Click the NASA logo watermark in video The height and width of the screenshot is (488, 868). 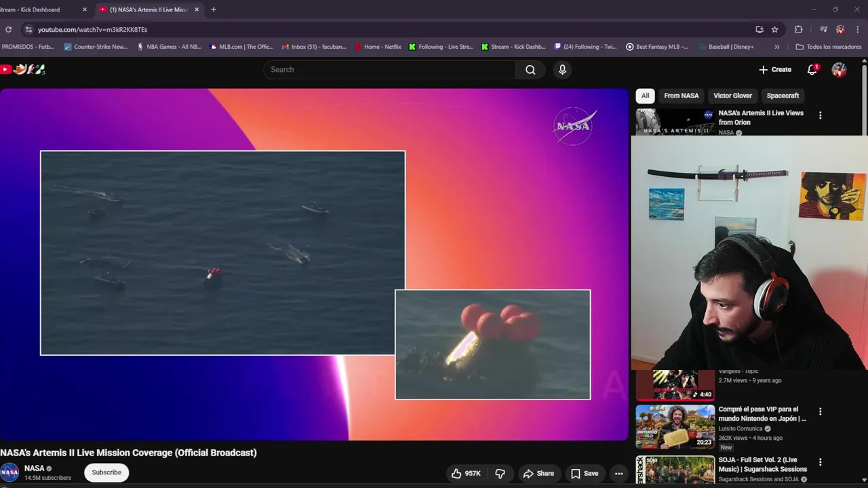click(575, 126)
